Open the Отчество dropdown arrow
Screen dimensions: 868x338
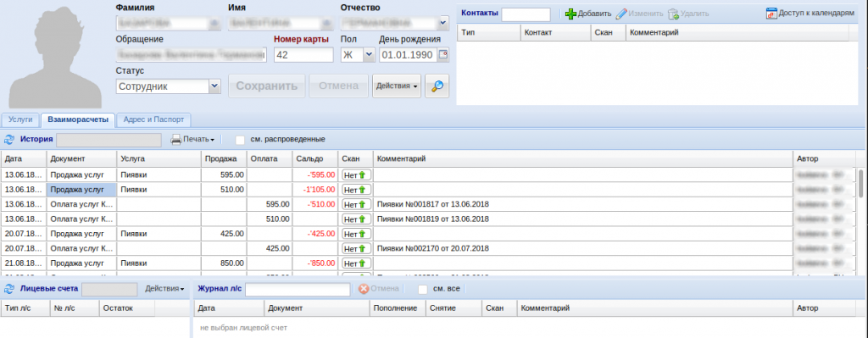click(442, 23)
